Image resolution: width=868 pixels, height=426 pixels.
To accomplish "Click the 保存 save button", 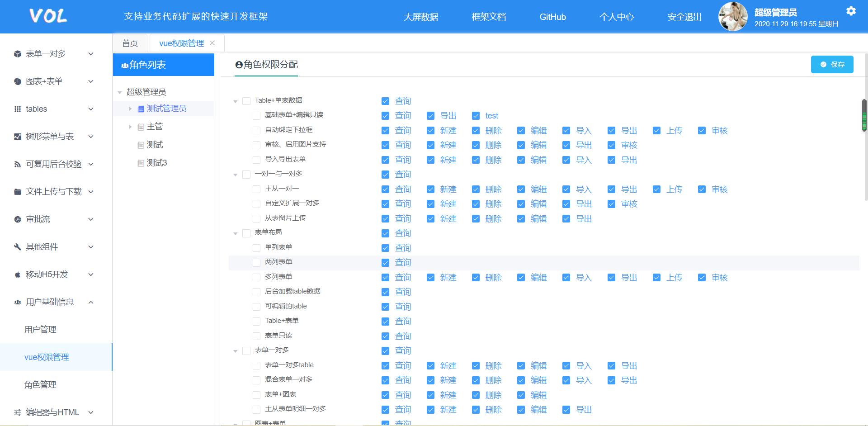I will pyautogui.click(x=832, y=64).
